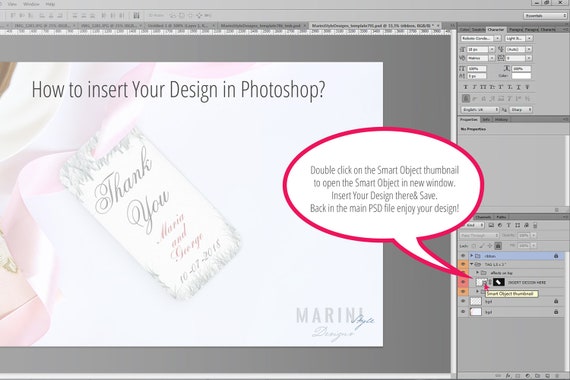570x380 pixels.
Task: Toggle visibility of INSERT DESIGN HERE layer
Action: click(x=463, y=282)
